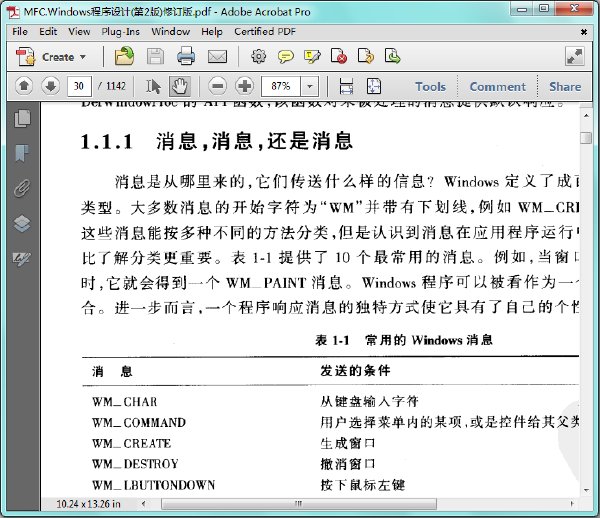
Task: Click the 发送的条件 column header
Action: (355, 370)
